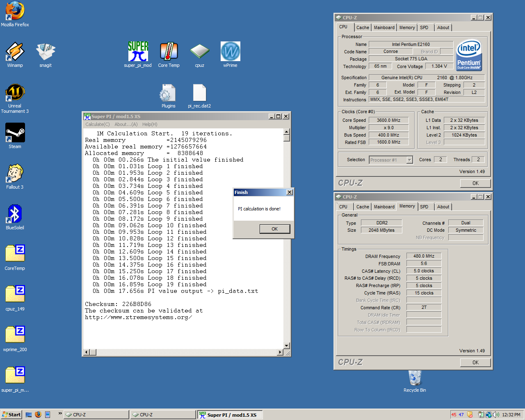
Task: Switch to Cache tab in upper CPU-Z
Action: [x=363, y=27]
